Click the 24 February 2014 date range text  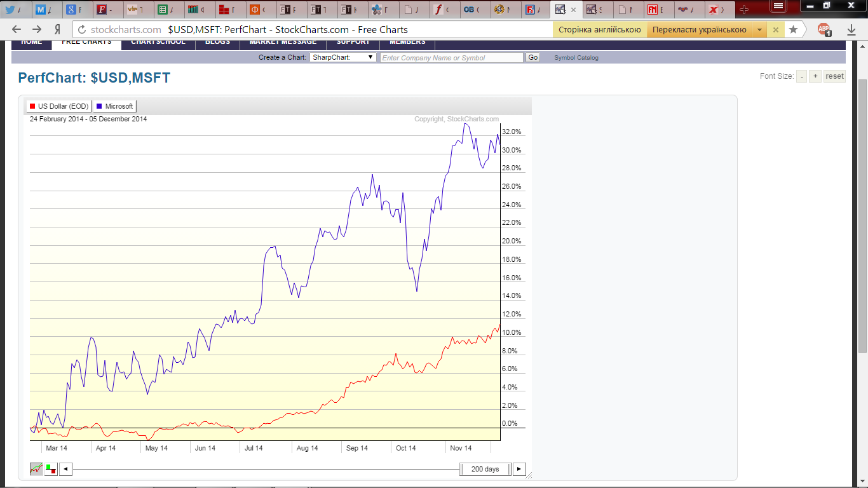point(88,119)
